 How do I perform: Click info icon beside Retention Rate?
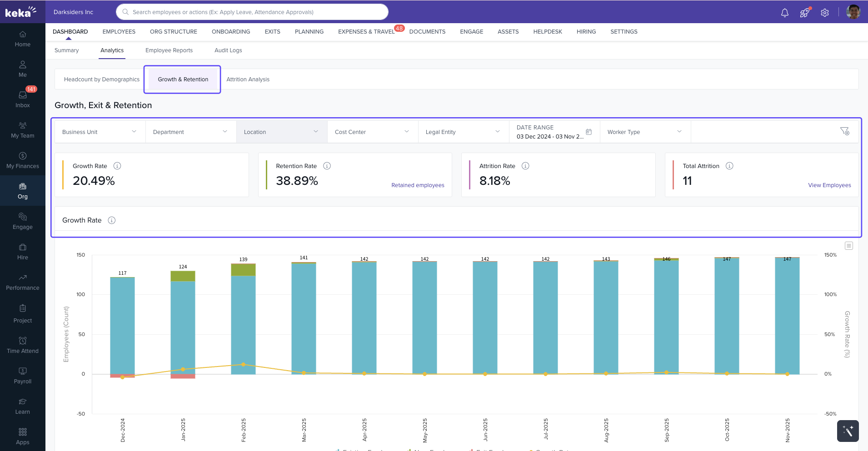point(327,166)
